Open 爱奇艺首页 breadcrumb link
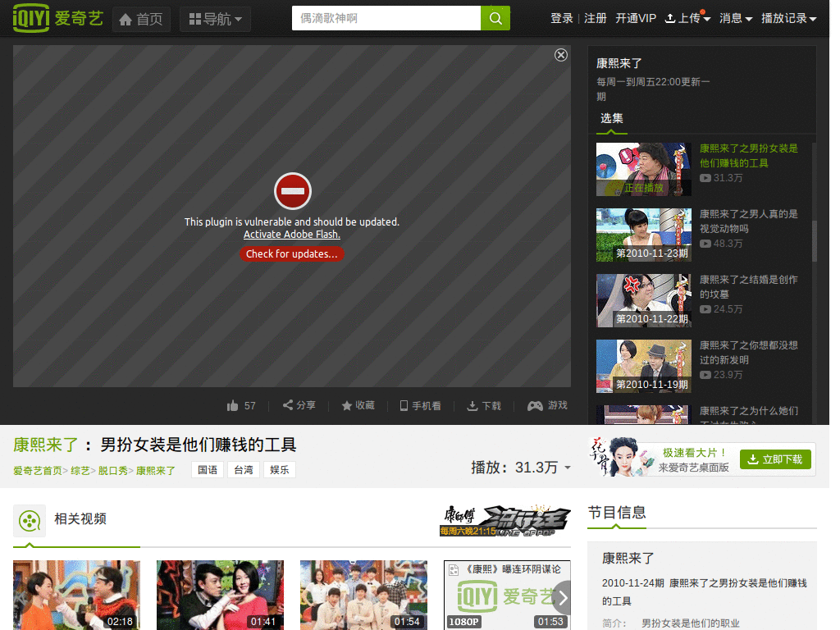 pyautogui.click(x=38, y=470)
